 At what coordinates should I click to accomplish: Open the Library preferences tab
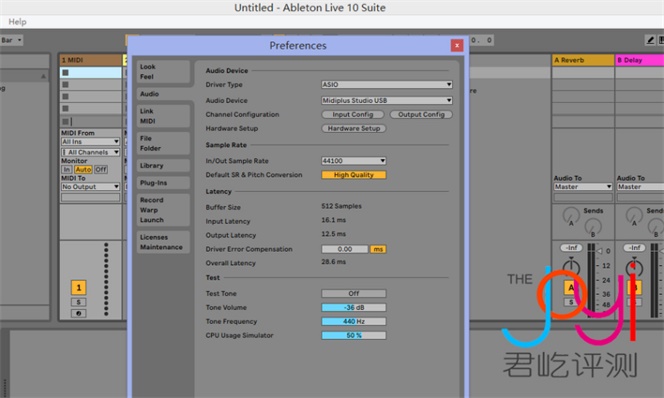(163, 166)
